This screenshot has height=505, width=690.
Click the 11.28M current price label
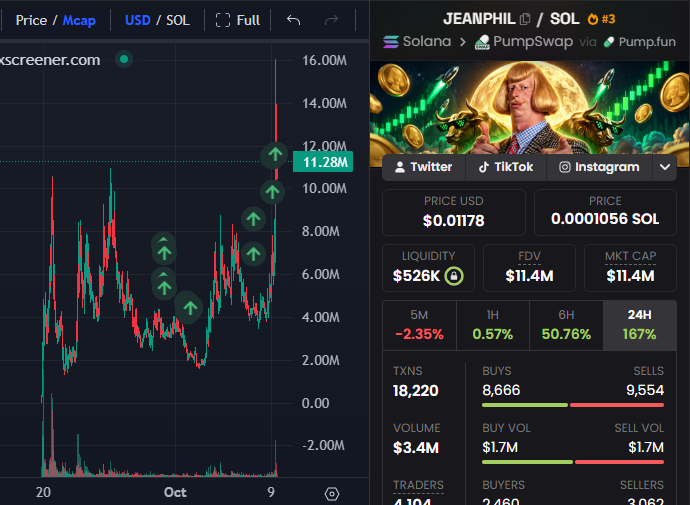(x=323, y=162)
